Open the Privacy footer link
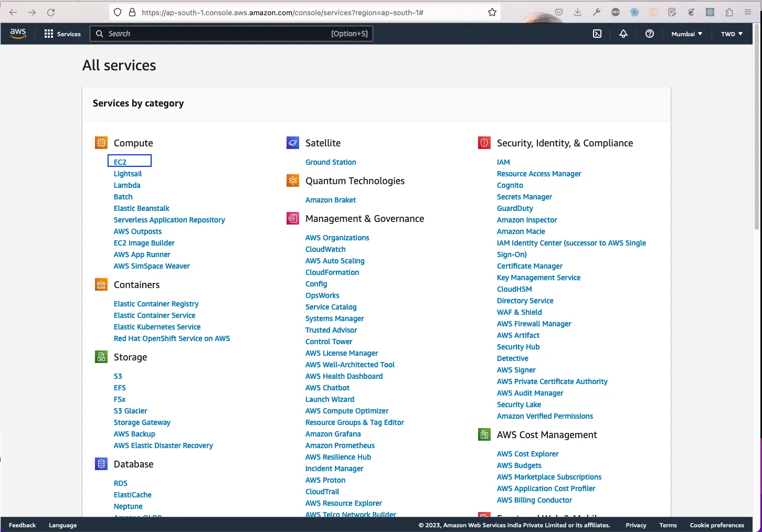This screenshot has height=532, width=762. (x=636, y=525)
